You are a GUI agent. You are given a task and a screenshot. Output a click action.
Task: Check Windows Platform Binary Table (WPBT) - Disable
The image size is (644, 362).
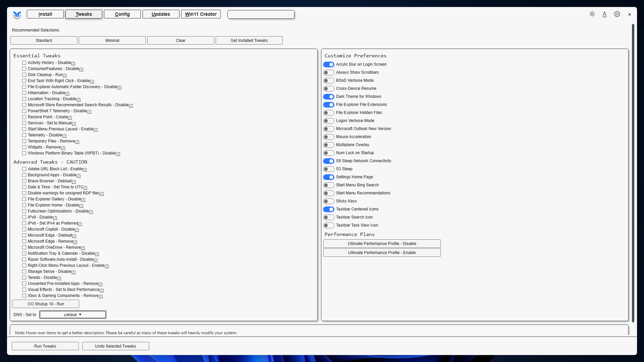(x=24, y=153)
